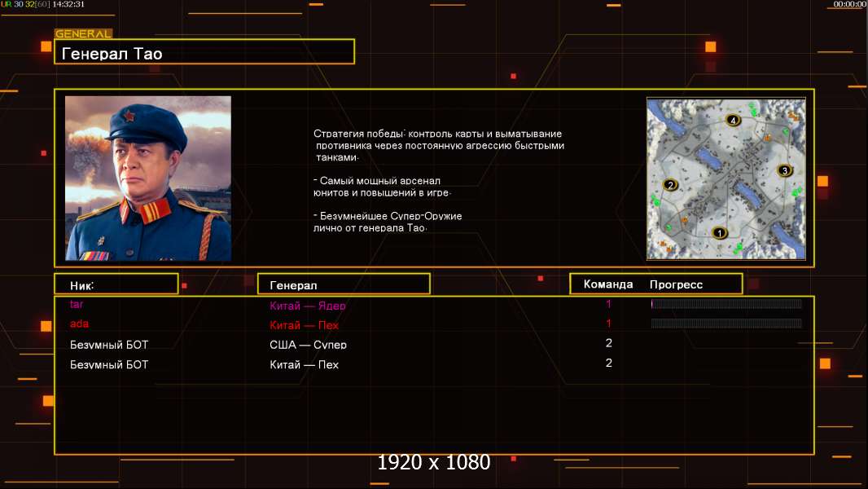868x489 pixels.
Task: Click start position marker 4 on the map
Action: tap(733, 120)
